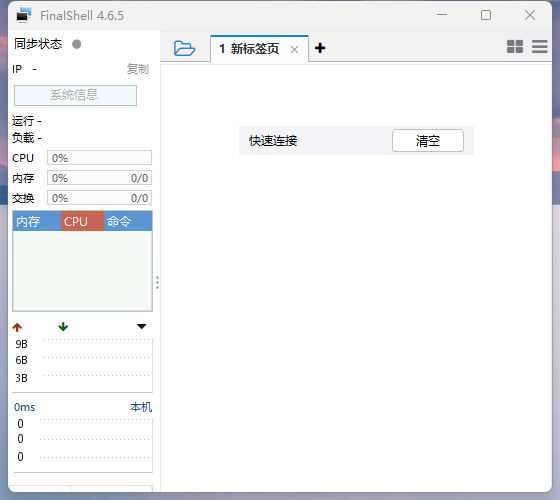Click the 负载 - status text

tap(27, 138)
